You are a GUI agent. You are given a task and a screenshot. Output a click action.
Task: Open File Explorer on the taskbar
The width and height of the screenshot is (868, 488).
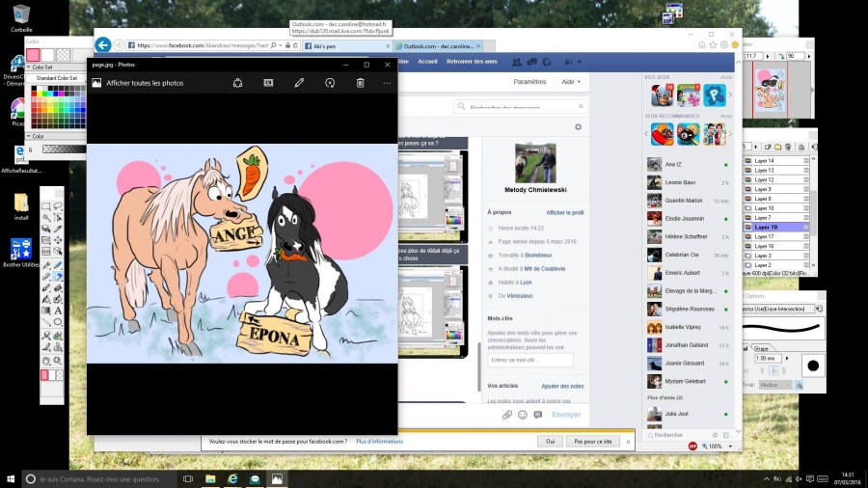pos(210,478)
